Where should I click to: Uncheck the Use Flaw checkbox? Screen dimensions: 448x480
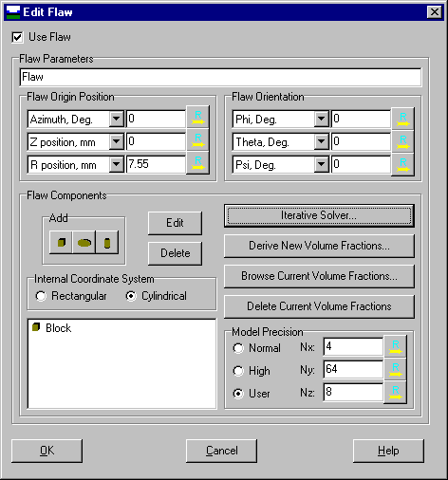(x=17, y=37)
